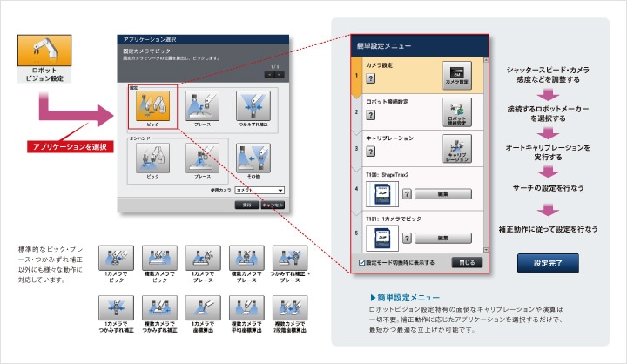Open the 使用カメラ camera dropdown
Image resolution: width=627 pixels, height=364 pixels.
[x=260, y=189]
